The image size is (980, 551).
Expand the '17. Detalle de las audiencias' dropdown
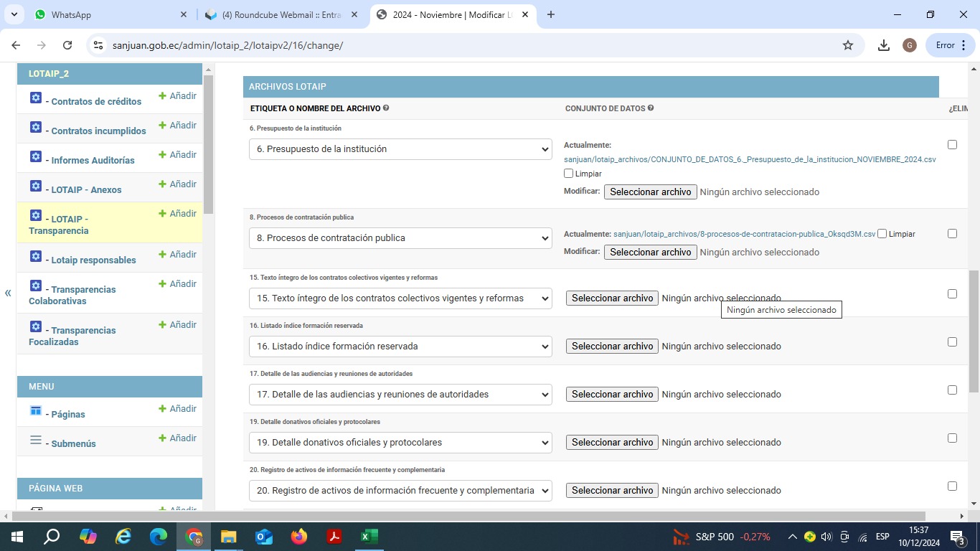400,395
